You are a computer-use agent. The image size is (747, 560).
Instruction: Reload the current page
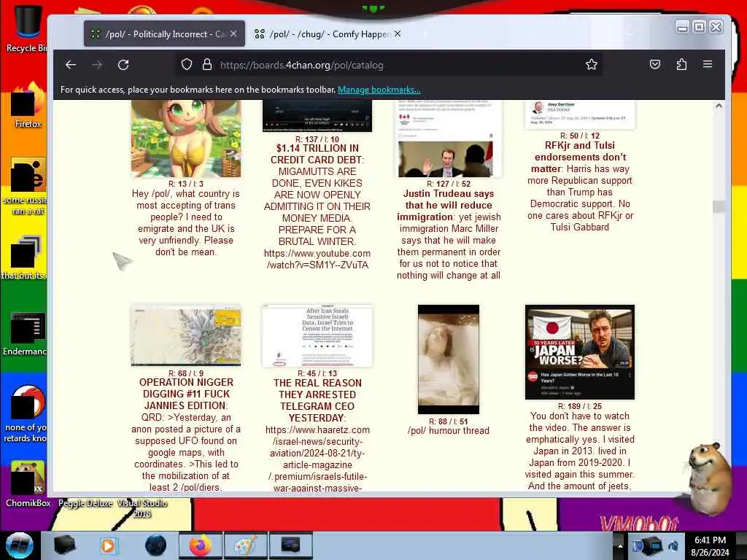coord(123,65)
